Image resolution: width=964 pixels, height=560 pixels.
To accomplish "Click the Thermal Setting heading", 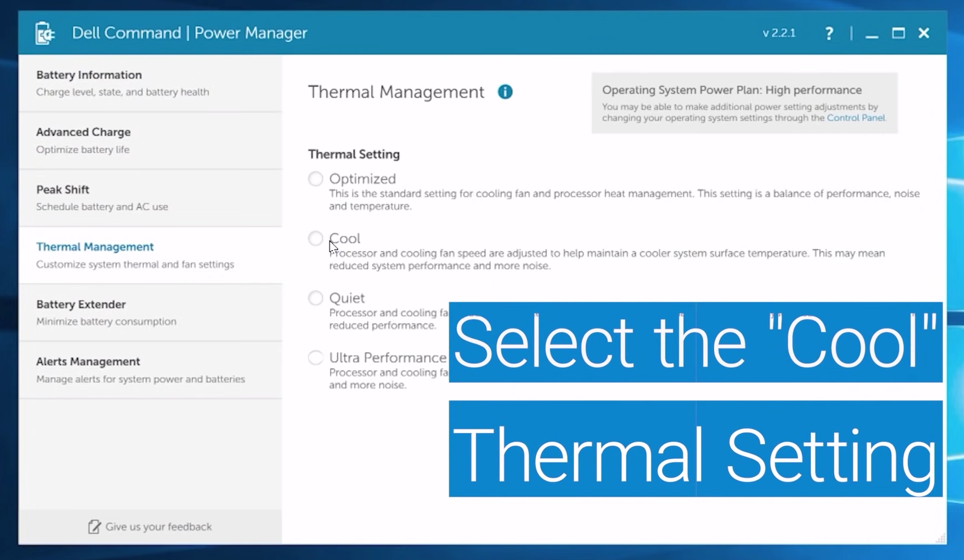I will [354, 154].
